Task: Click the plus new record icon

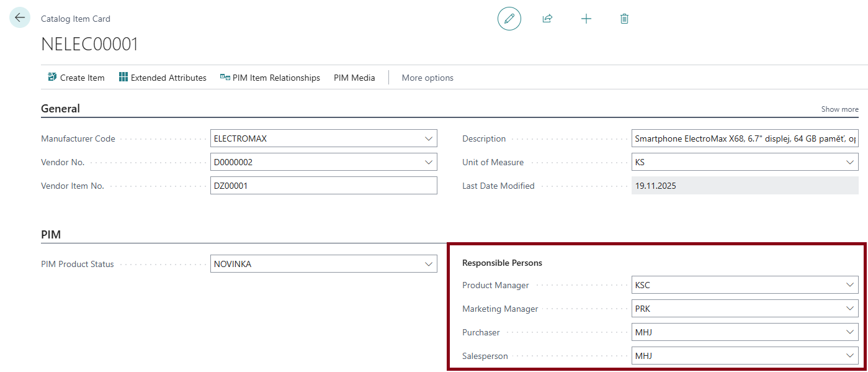Action: click(586, 19)
